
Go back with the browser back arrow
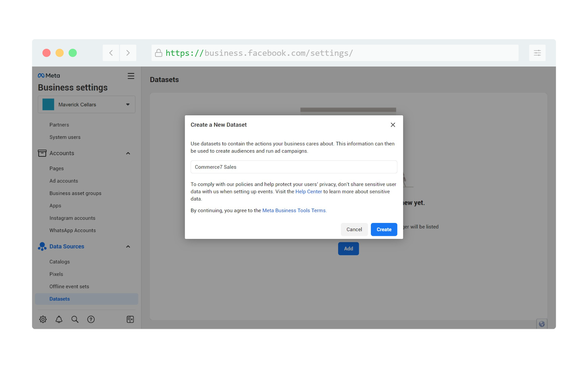111,53
